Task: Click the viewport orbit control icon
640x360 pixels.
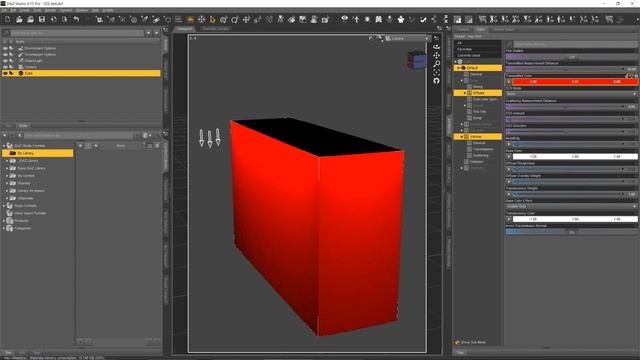Action: 436,47
